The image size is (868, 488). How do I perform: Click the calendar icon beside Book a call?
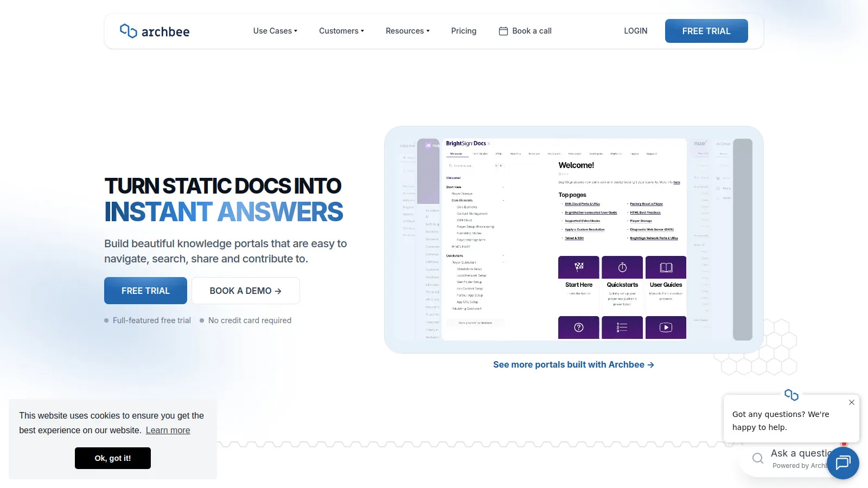click(x=503, y=31)
